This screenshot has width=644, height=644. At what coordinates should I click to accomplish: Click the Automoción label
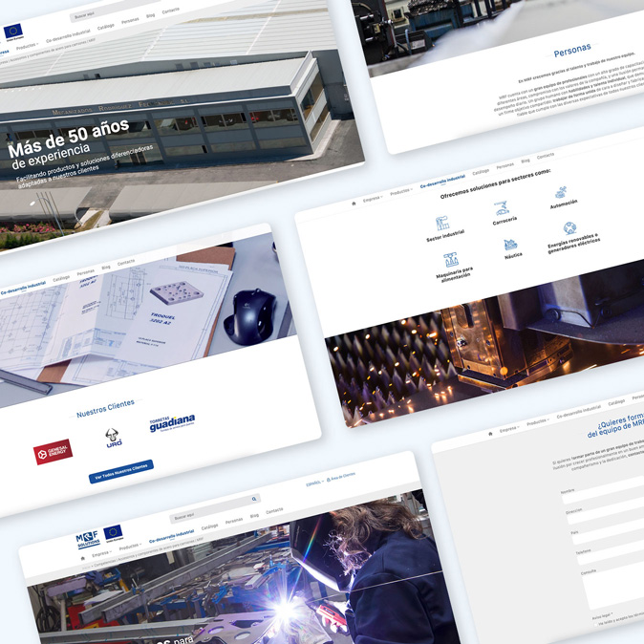coord(564,204)
